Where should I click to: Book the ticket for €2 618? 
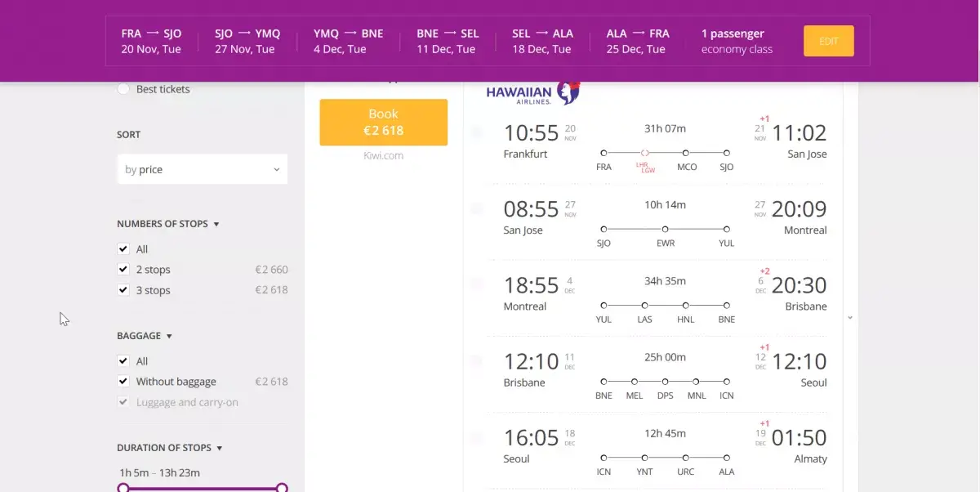click(384, 122)
